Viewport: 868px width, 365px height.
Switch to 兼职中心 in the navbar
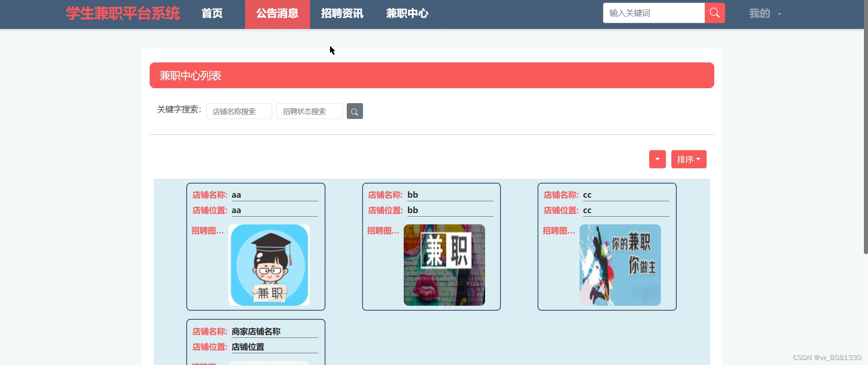pos(407,14)
